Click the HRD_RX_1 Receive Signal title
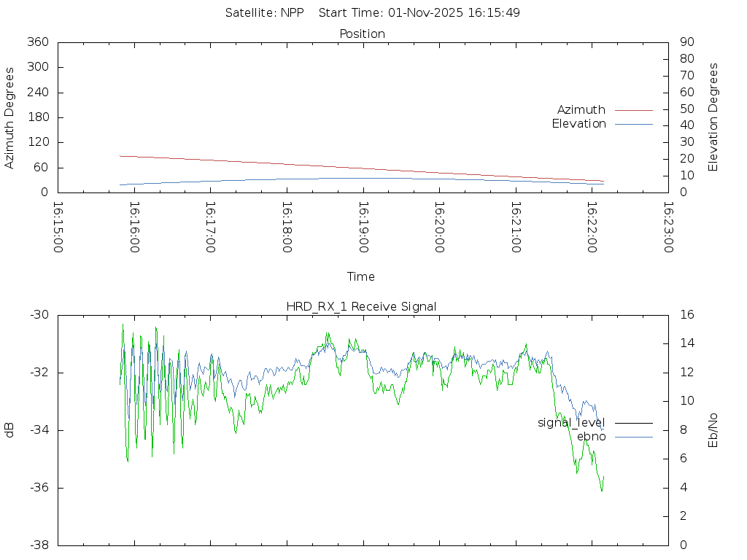Image resolution: width=747 pixels, height=560 pixels. [x=362, y=306]
